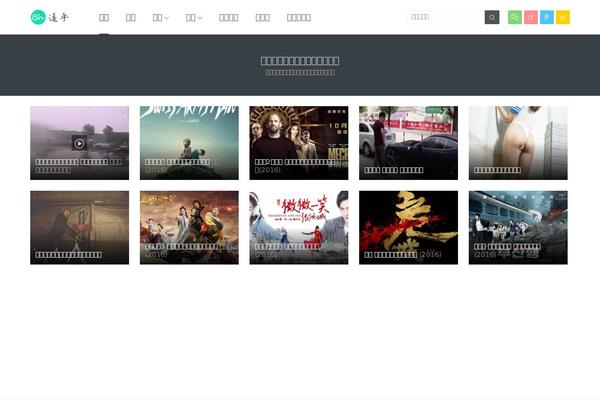This screenshot has width=600, height=400.
Task: Click the caption on the calligraphy poster (2016)
Action: [403, 255]
